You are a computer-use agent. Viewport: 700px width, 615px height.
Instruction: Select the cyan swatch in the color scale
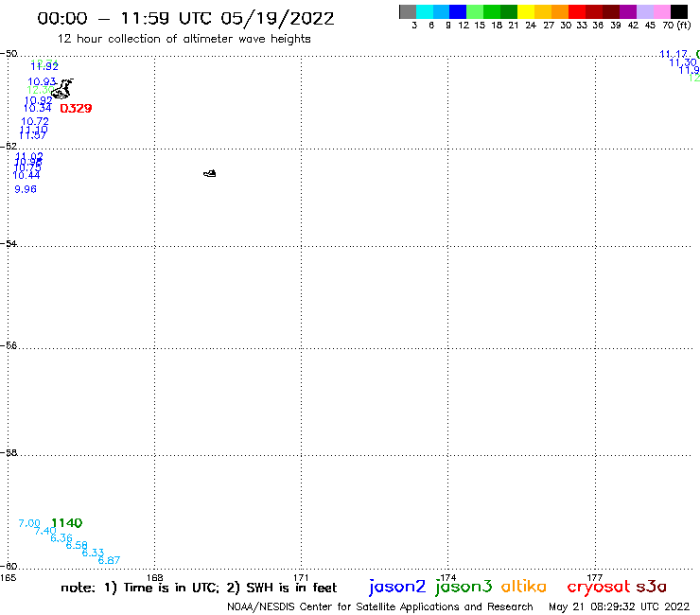point(425,11)
